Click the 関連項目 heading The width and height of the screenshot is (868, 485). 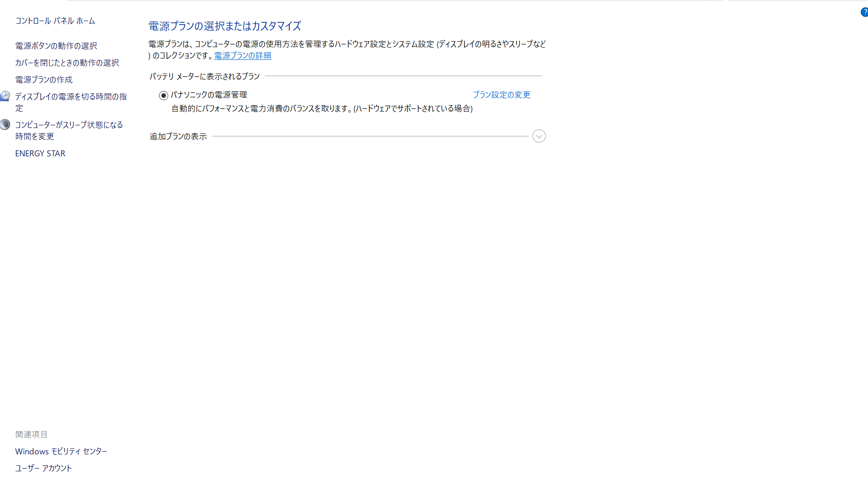pos(31,434)
